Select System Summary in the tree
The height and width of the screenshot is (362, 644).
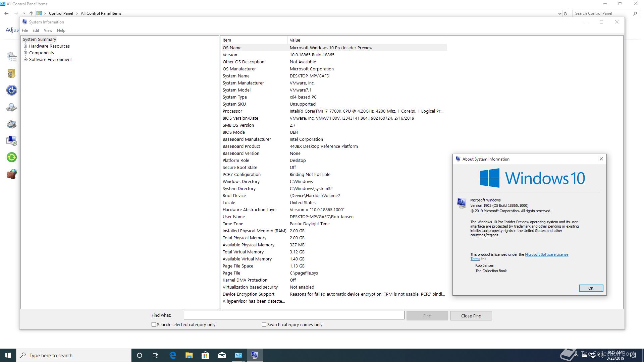[39, 40]
